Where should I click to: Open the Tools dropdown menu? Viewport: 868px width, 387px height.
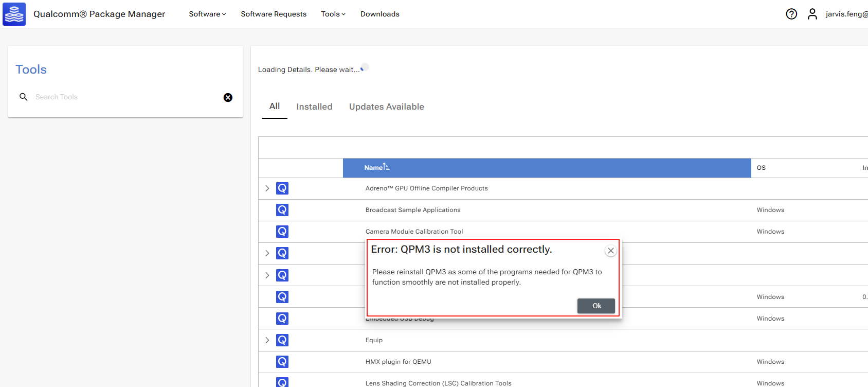point(333,14)
